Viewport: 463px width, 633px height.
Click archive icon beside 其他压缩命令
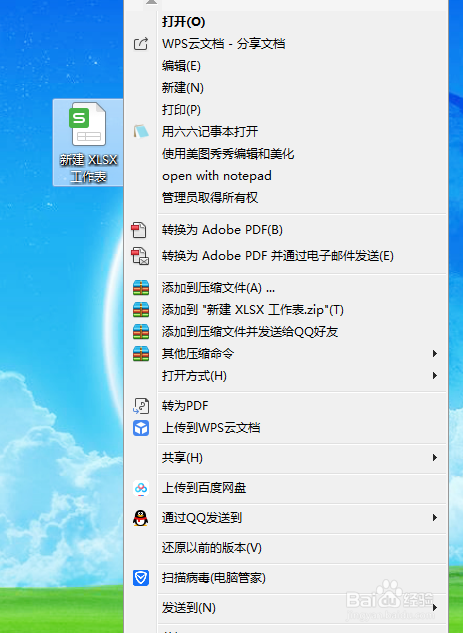click(x=141, y=354)
